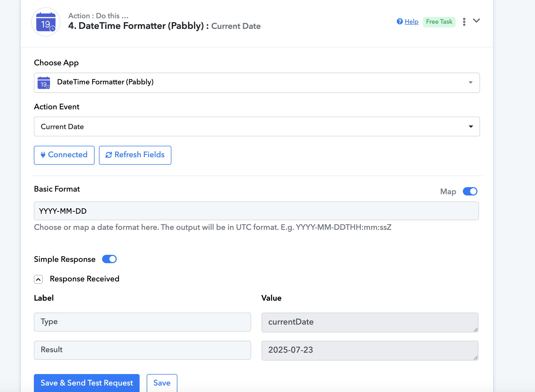Click the '4. DateTime Formatter (Pabbly)' step title
This screenshot has width=535, height=392.
[136, 26]
